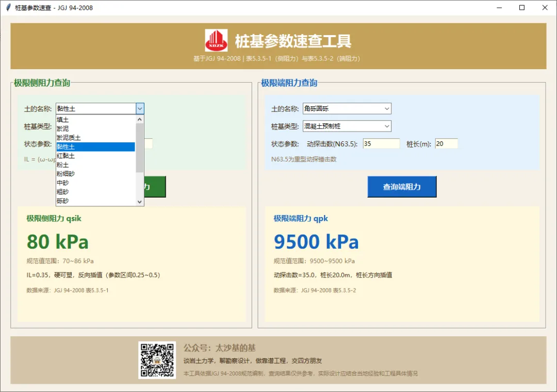557x392 pixels.
Task: Click the feather app icon in title bar
Action: 8,7
